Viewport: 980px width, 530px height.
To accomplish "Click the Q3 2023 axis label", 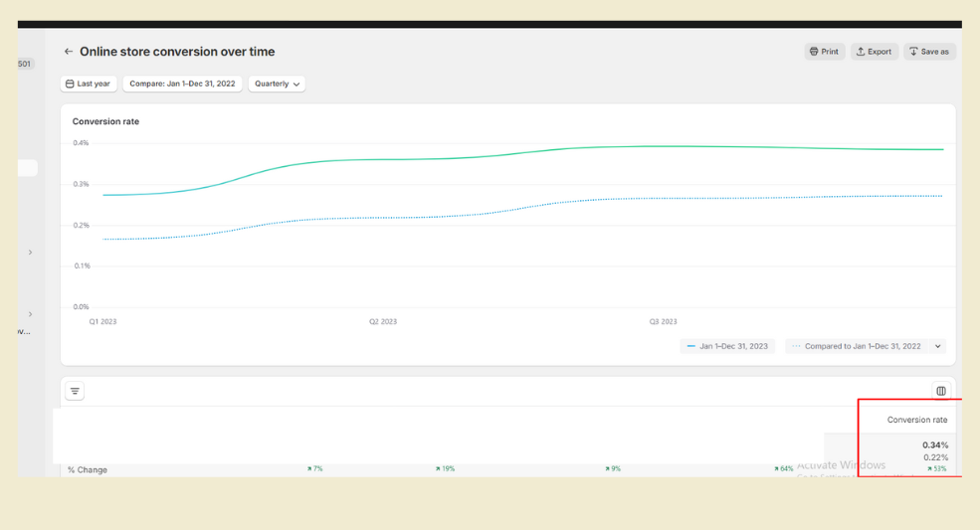I will click(x=663, y=321).
